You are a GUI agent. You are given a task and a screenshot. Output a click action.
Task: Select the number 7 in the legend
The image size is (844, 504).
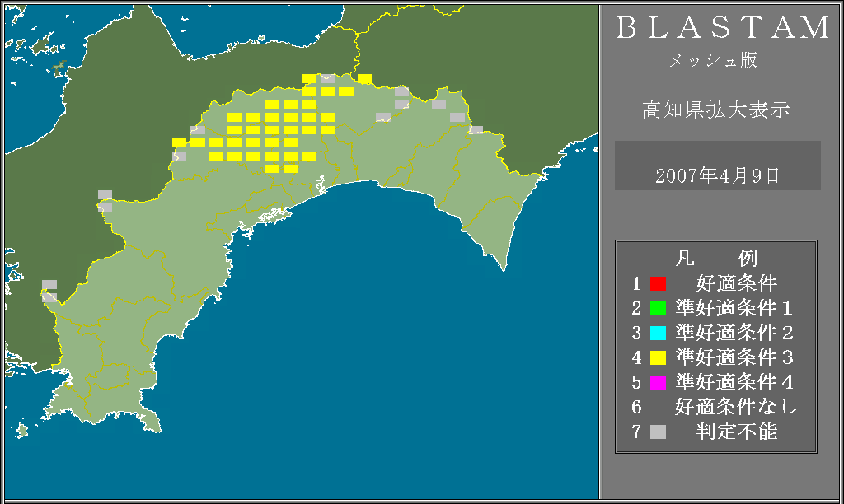636,432
